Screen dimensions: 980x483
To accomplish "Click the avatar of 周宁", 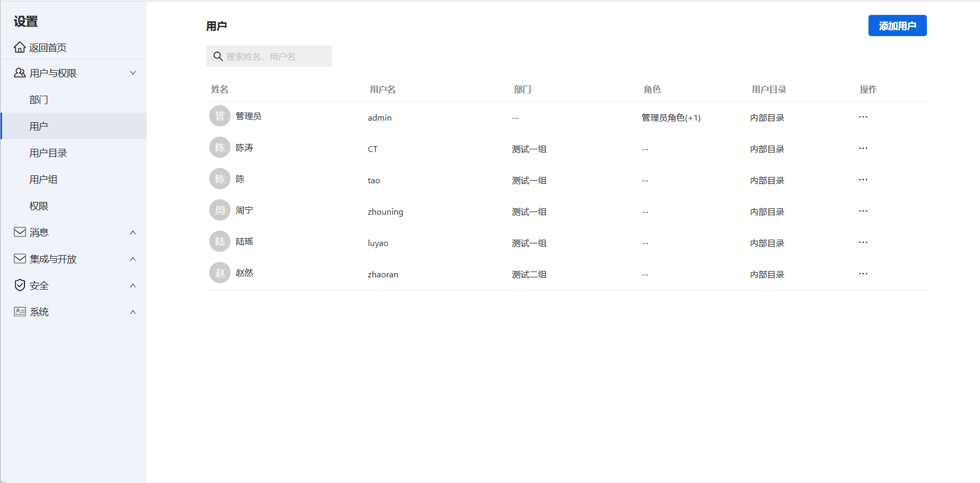I will [x=219, y=210].
